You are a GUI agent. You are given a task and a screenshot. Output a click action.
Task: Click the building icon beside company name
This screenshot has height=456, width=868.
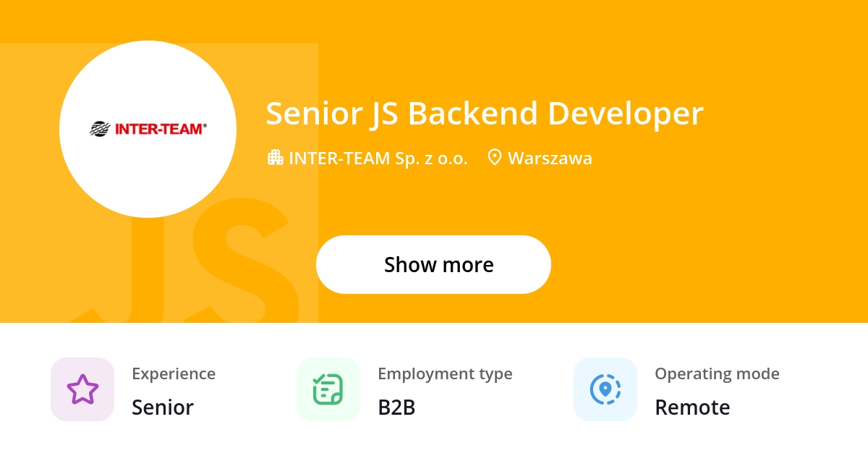tap(275, 158)
